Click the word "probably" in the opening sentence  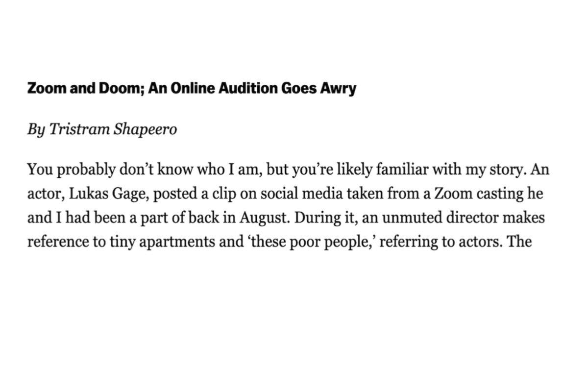coord(79,170)
